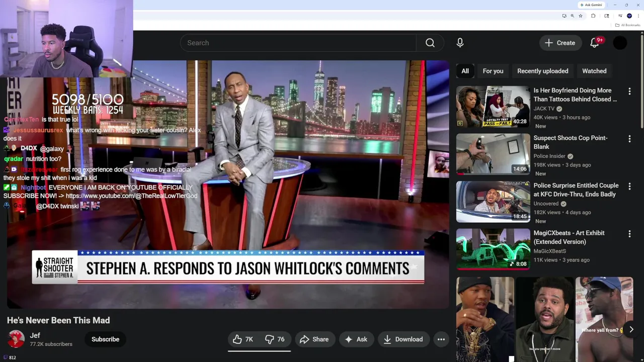
Task: Open options for Police Surprise Entitled Couple video
Action: 629,186
